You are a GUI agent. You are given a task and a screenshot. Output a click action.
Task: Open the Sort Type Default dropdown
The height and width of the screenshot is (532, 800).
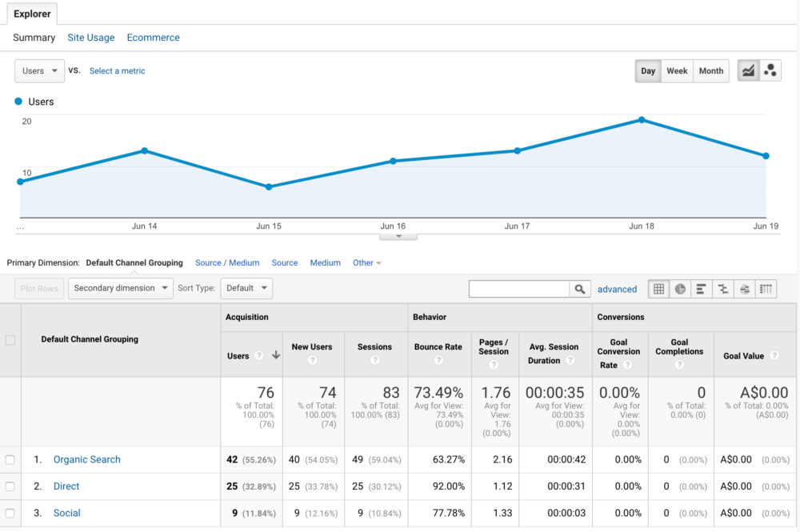246,288
